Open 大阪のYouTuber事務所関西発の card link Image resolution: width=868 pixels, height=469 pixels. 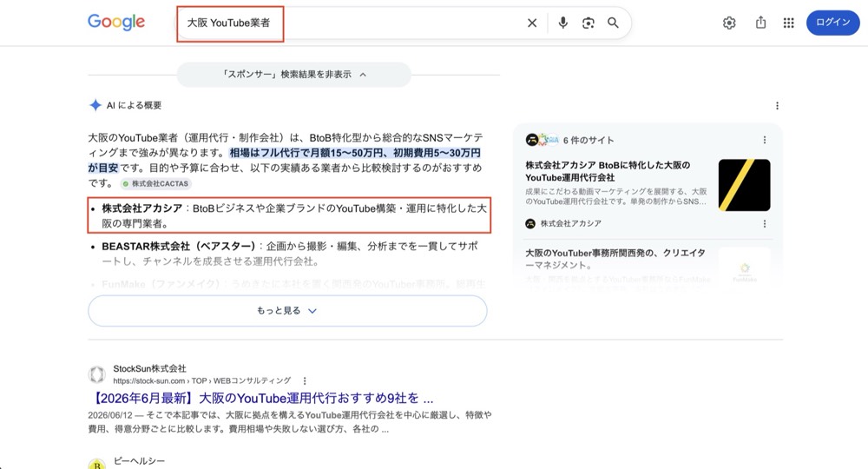(615, 259)
